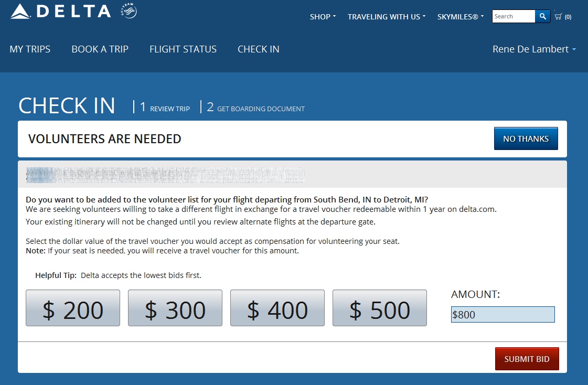The height and width of the screenshot is (385, 588).
Task: Focus the Search text box
Action: [514, 16]
